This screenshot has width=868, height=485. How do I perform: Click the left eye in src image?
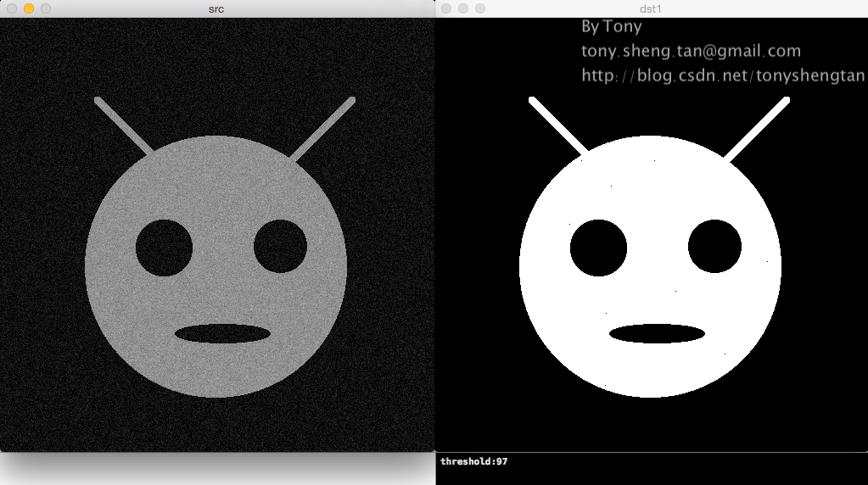pos(164,248)
